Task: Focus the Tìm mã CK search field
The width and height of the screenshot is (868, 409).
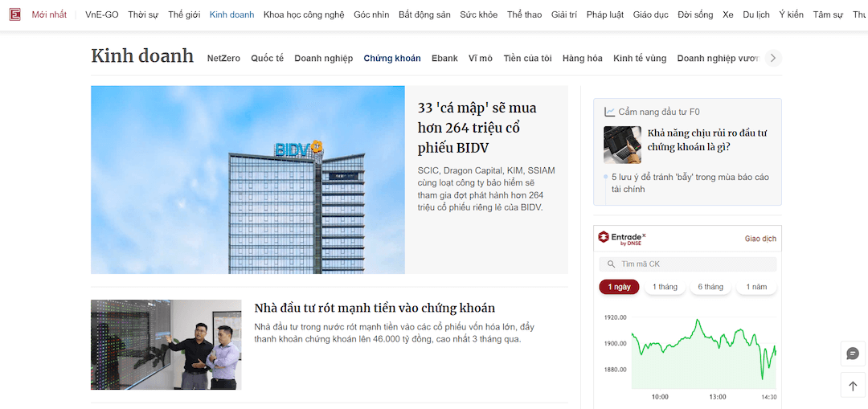Action: (x=687, y=264)
